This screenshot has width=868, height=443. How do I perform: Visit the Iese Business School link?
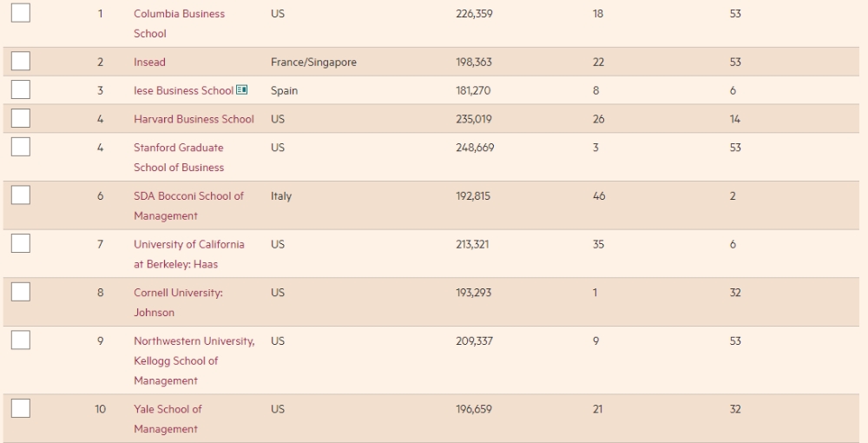(183, 91)
